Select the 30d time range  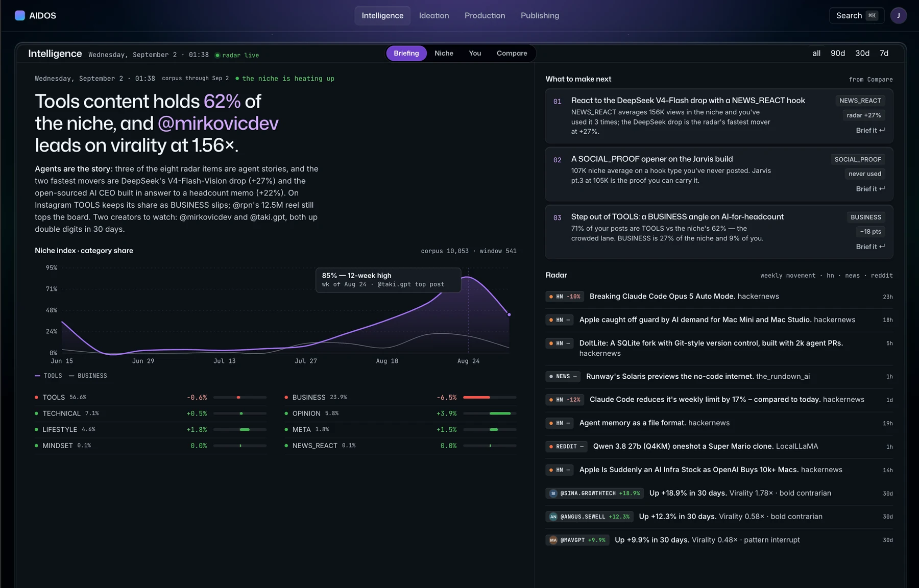tap(862, 53)
